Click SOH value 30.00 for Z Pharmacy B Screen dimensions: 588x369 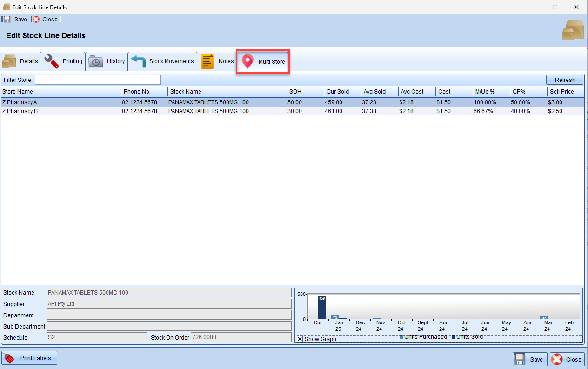coord(295,111)
